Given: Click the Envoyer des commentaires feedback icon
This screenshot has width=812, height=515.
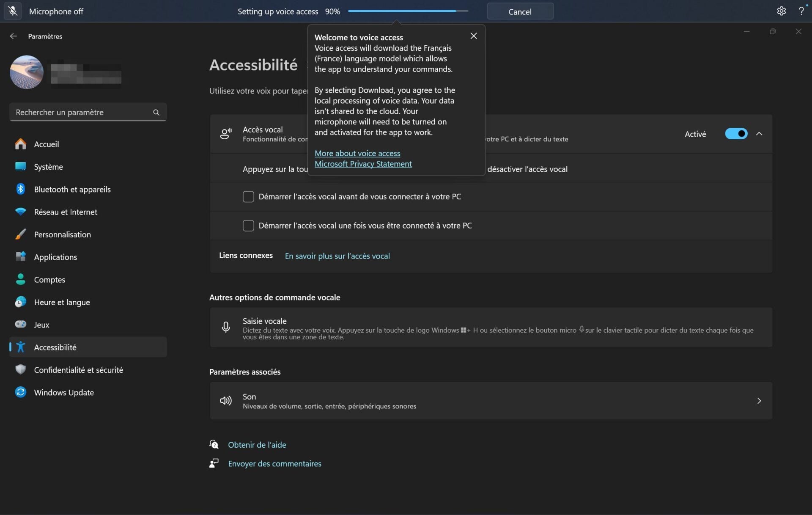Looking at the screenshot, I should pyautogui.click(x=214, y=463).
